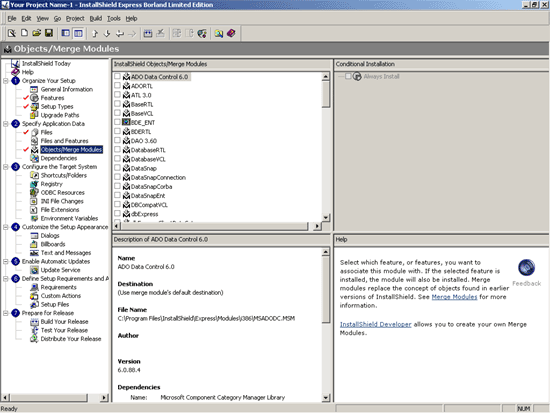The image size is (550, 413).
Task: Collapse the Customize the Setup Appearance section
Action: pos(6,227)
